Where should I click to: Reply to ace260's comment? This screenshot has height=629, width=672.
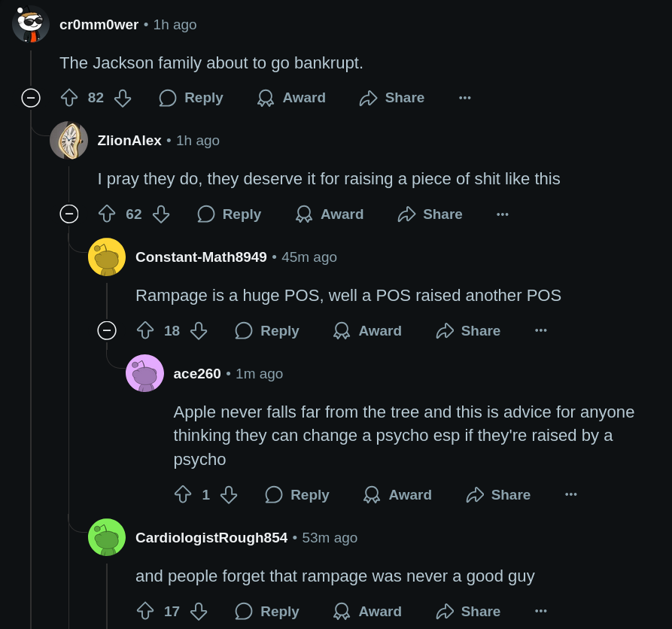click(297, 494)
